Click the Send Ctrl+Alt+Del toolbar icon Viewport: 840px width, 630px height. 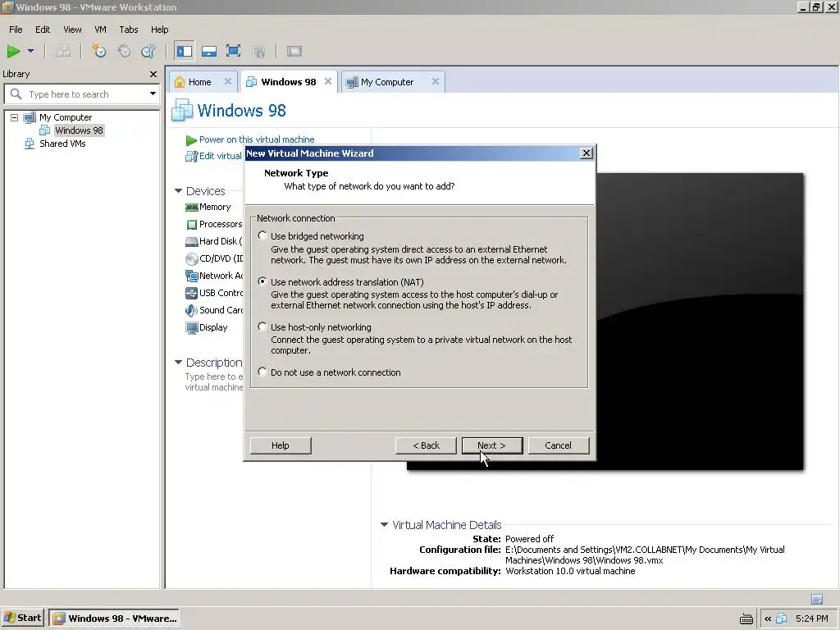62,52
